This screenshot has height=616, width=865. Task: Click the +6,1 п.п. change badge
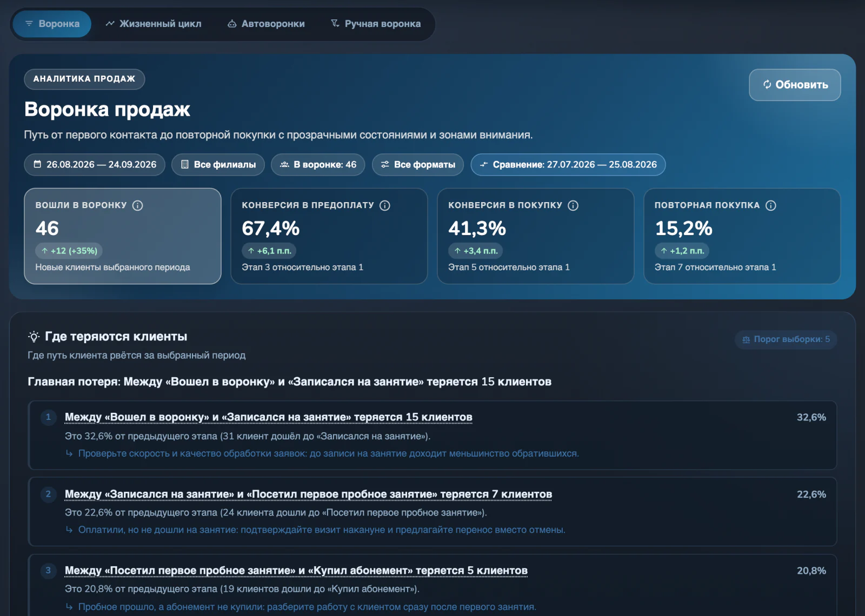pyautogui.click(x=269, y=251)
